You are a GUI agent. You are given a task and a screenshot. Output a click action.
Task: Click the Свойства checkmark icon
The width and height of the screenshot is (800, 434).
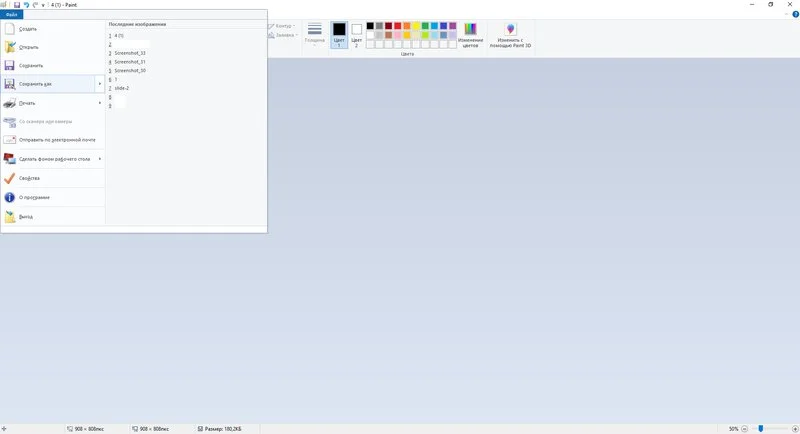(x=9, y=178)
